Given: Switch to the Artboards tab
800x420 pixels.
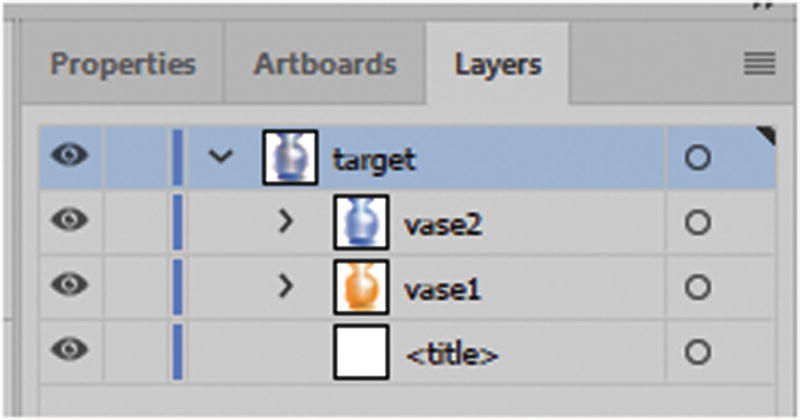Looking at the screenshot, I should [325, 65].
